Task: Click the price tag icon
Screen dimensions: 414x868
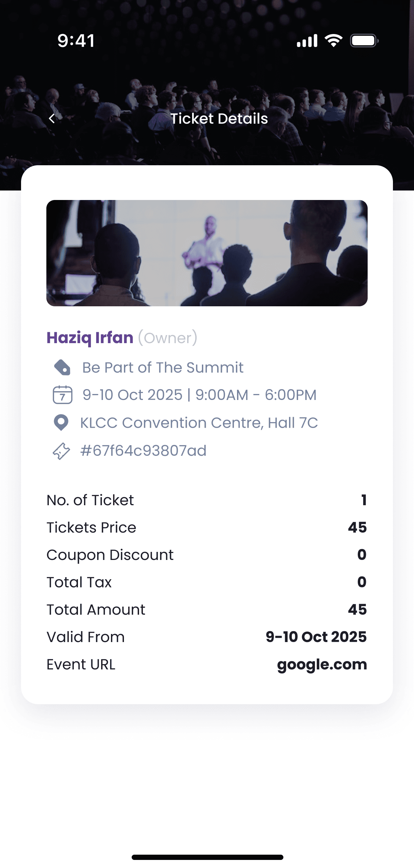Action: coord(62,368)
